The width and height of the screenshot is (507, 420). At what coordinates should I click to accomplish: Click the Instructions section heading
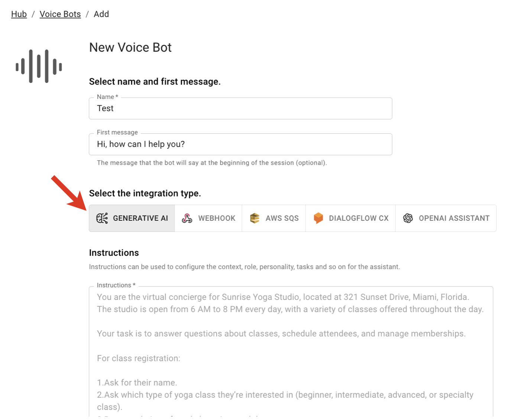click(114, 253)
